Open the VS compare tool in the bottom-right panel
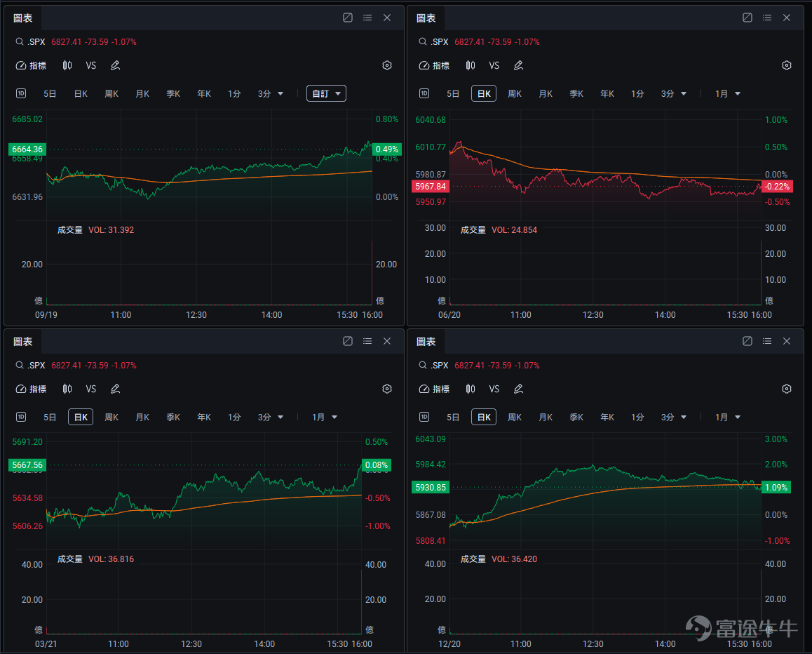The image size is (812, 654). (494, 389)
